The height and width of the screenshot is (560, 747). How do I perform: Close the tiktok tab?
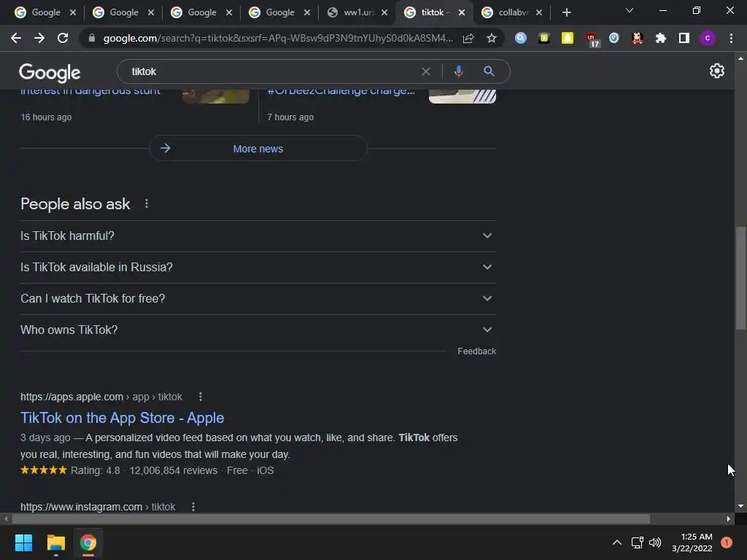click(462, 13)
